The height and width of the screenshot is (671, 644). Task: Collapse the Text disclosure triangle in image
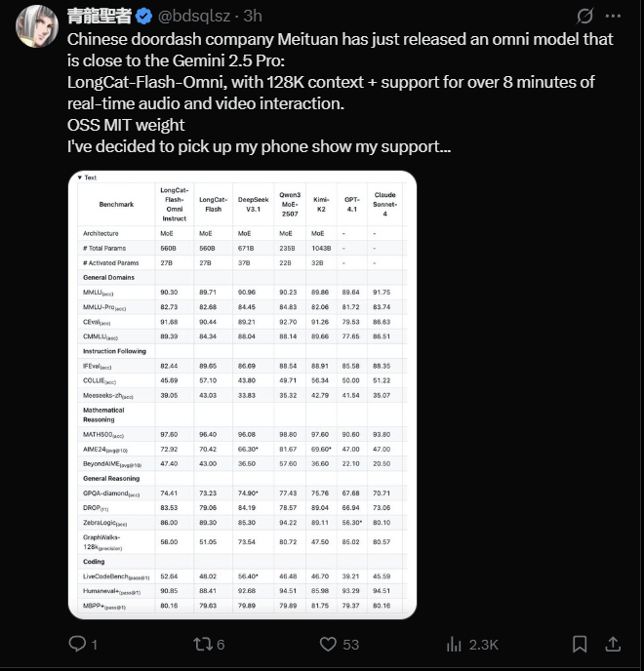coord(79,178)
